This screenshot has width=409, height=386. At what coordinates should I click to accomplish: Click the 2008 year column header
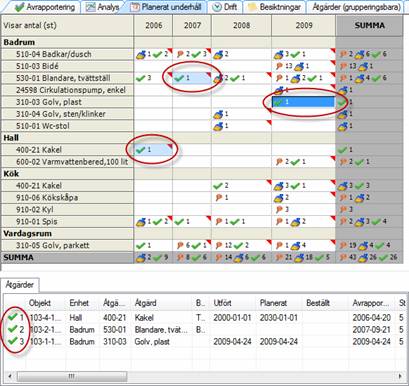[241, 26]
